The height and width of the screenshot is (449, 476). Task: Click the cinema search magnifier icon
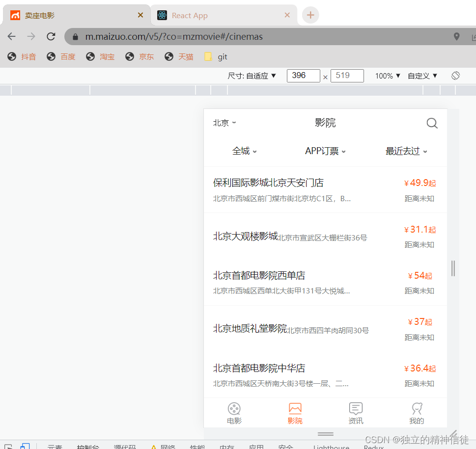432,123
